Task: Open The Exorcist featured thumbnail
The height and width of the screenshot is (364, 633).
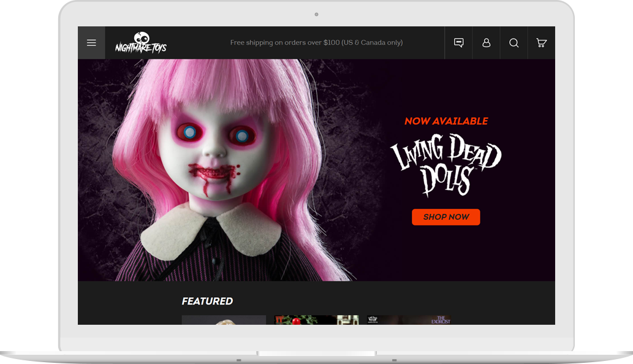Action: pos(408,320)
